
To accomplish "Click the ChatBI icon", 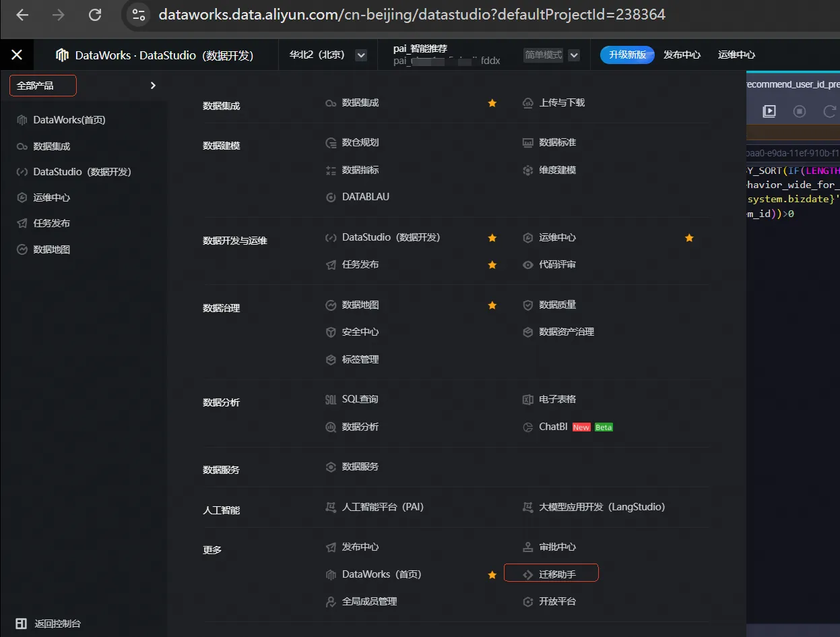I will (528, 427).
